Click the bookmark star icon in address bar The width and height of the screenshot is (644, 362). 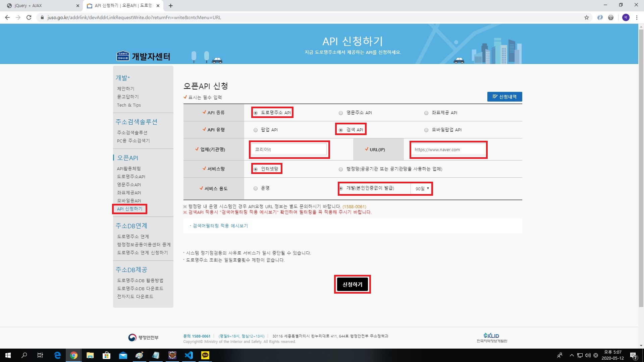(x=586, y=17)
